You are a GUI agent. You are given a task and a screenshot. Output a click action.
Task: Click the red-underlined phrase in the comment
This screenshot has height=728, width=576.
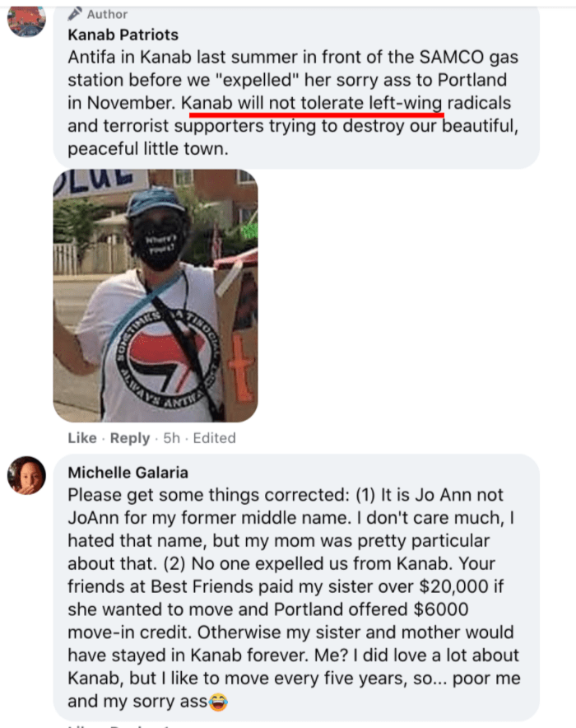(313, 104)
